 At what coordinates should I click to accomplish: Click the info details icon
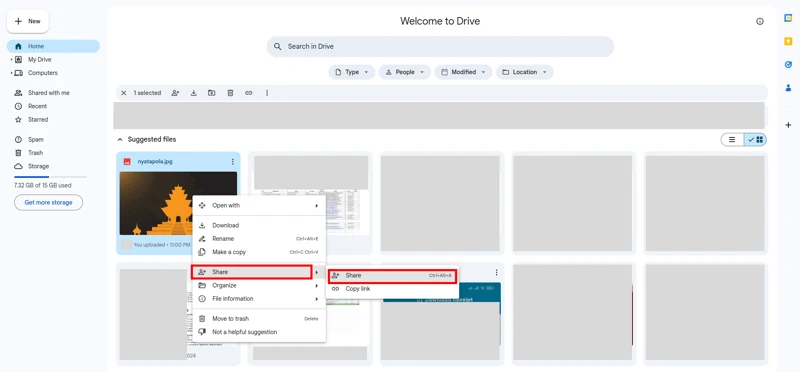click(760, 21)
